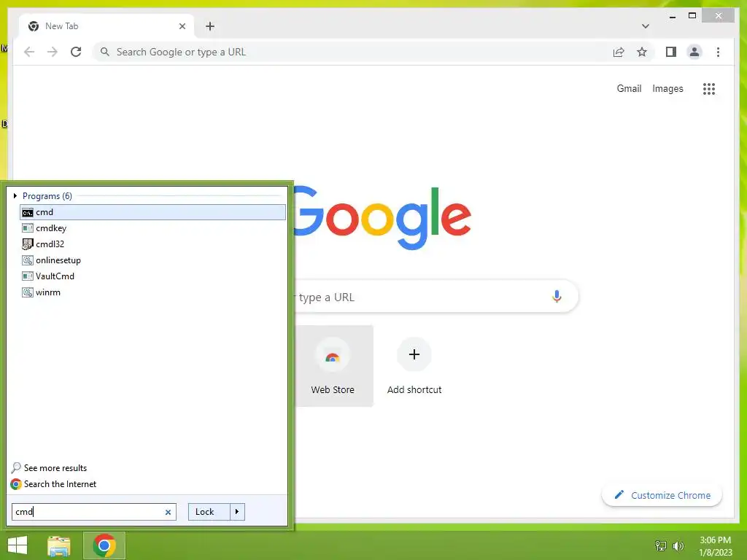Open the tab search chevron

tap(646, 26)
